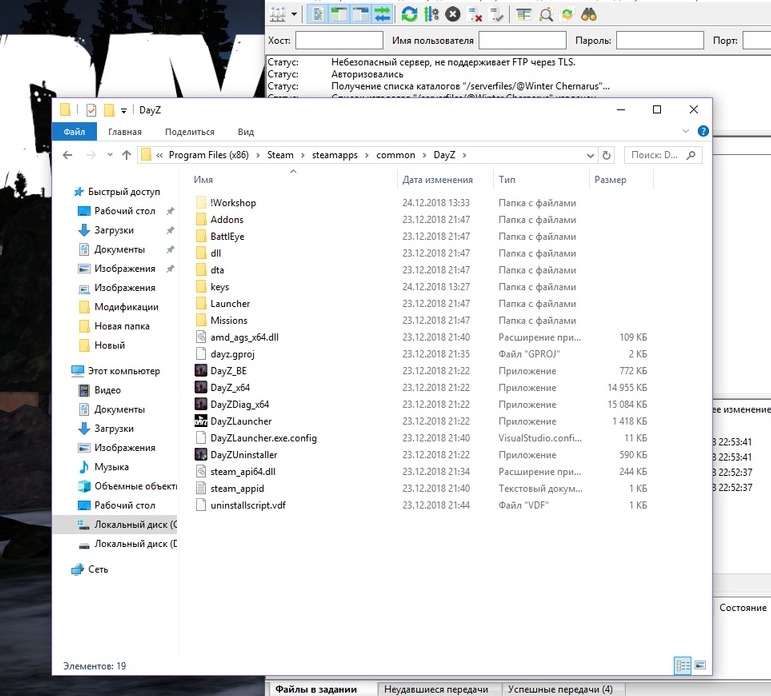Image resolution: width=771 pixels, height=696 pixels.
Task: Select steam_appid text file
Action: pos(237,488)
